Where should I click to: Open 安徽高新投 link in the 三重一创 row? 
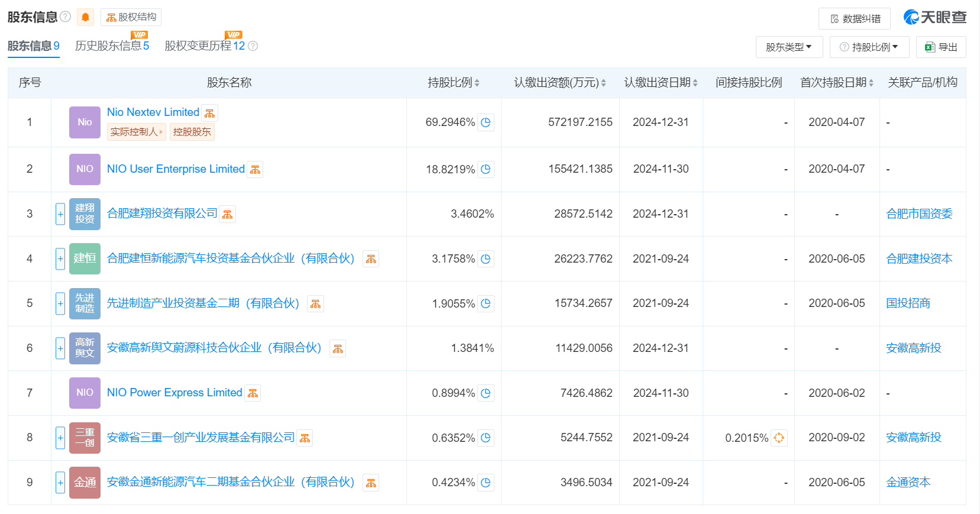(914, 438)
